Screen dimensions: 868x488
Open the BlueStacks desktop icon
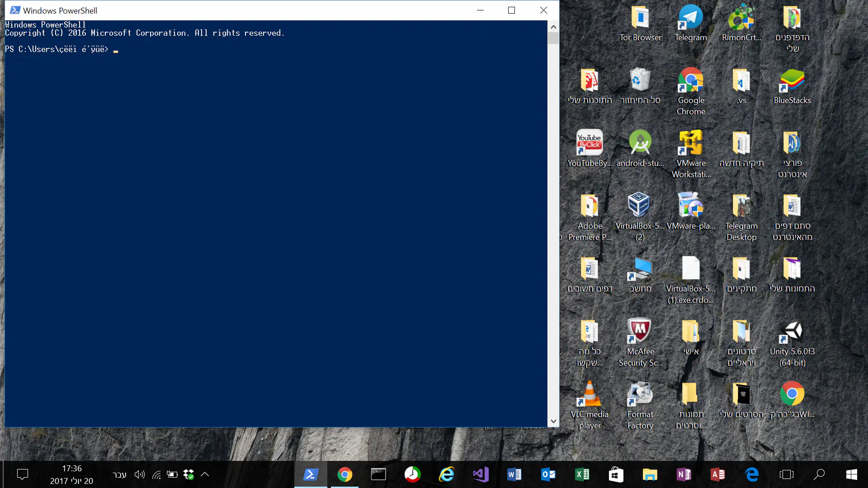pos(792,81)
